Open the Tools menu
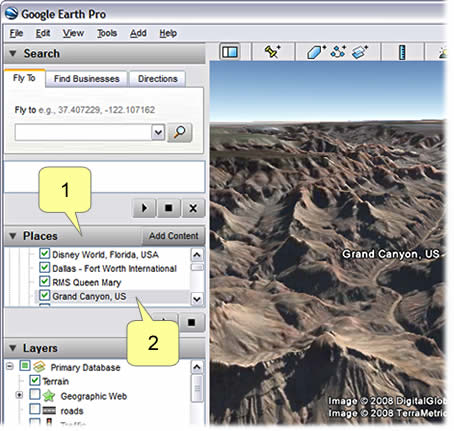 tap(107, 33)
